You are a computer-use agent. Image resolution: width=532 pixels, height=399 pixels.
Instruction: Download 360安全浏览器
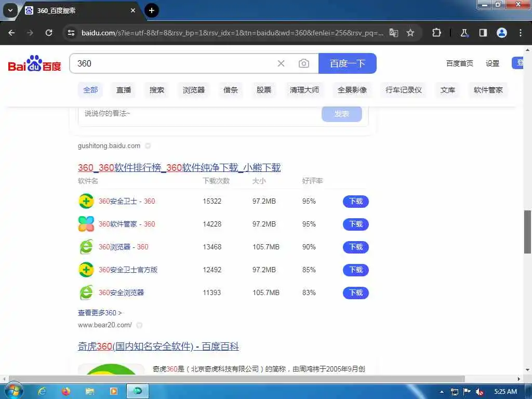click(x=355, y=293)
